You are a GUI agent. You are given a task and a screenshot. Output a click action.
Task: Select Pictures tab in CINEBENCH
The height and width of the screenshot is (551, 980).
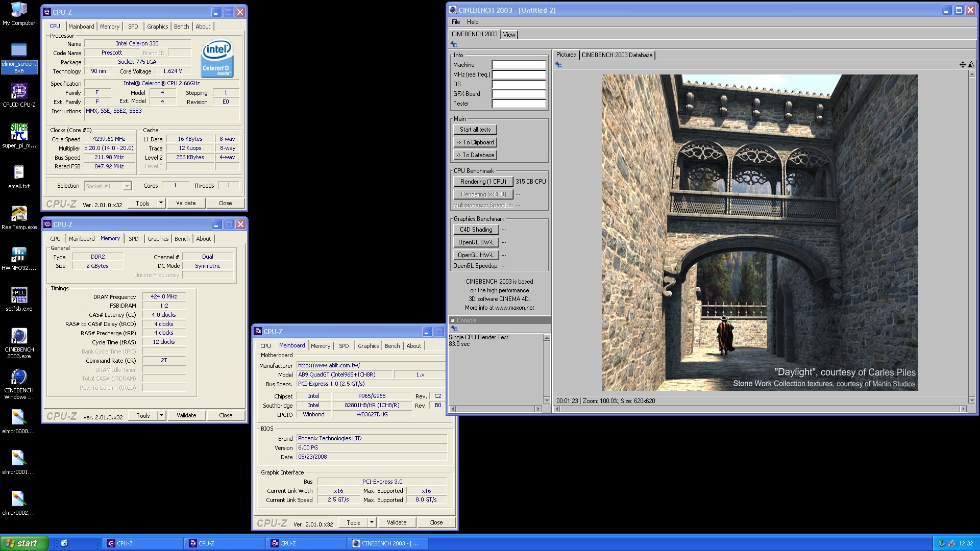tap(566, 55)
